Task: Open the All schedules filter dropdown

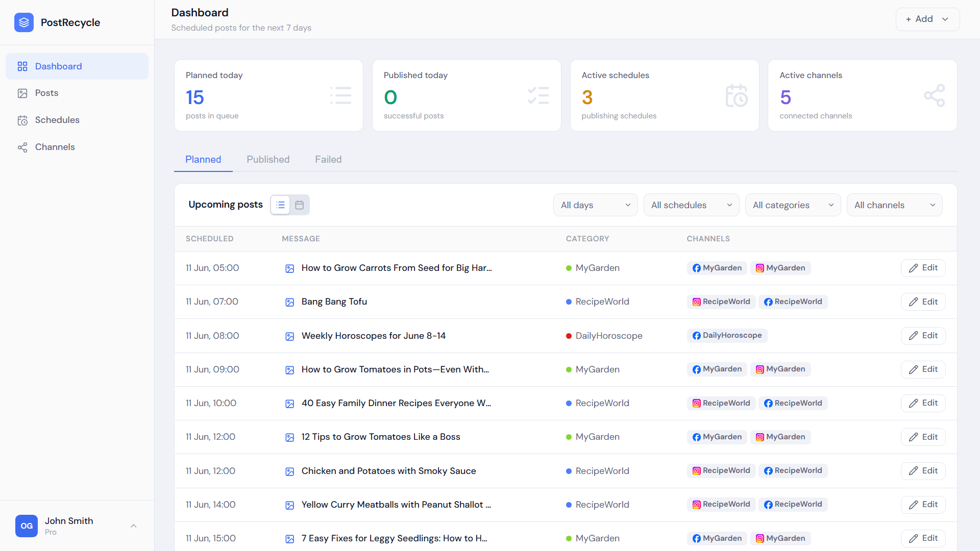Action: point(692,205)
